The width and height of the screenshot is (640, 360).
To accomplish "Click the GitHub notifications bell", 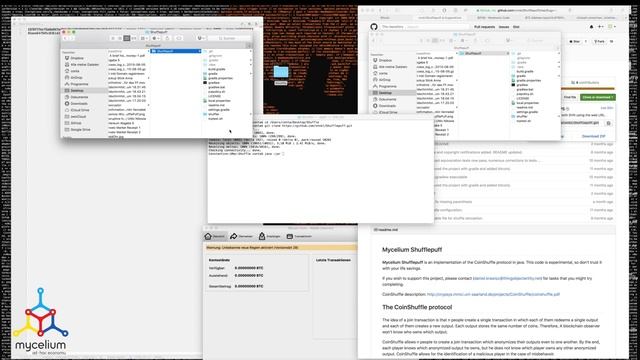I will point(591,27).
